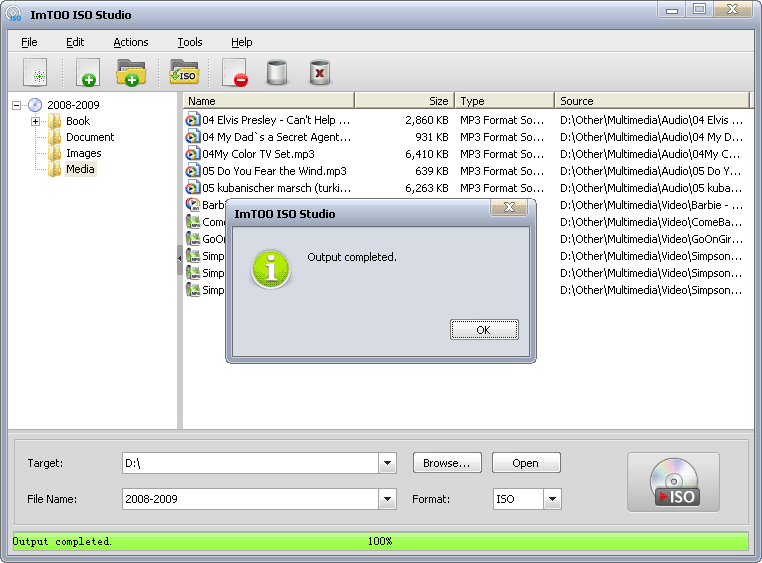
Task: Click the green info icon in dialog
Action: tap(271, 270)
